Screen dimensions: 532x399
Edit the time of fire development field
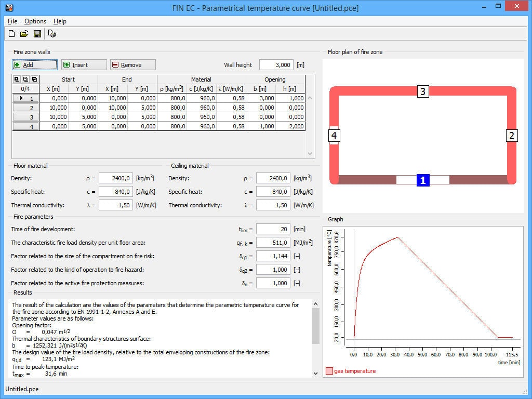point(273,229)
